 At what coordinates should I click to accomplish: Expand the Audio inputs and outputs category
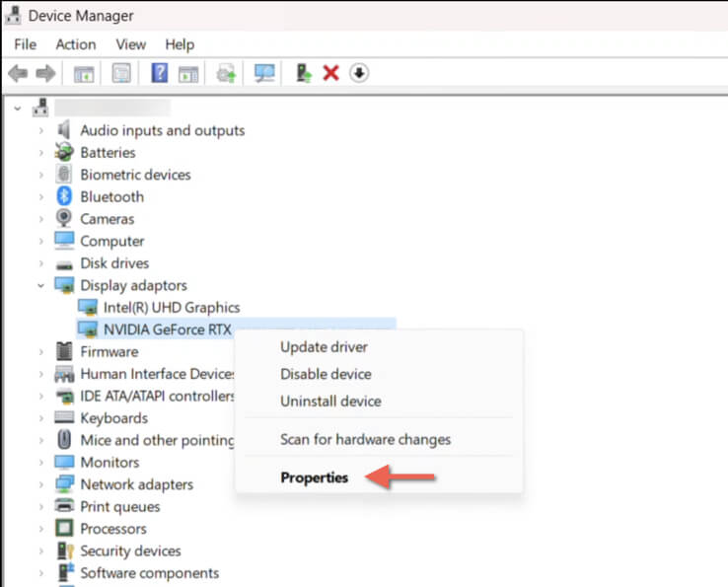coord(40,130)
